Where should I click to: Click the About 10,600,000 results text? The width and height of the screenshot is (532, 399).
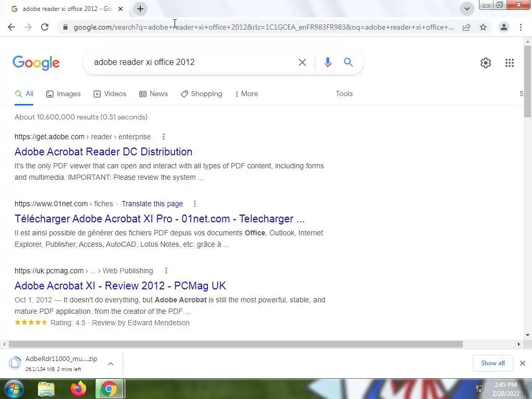click(81, 117)
